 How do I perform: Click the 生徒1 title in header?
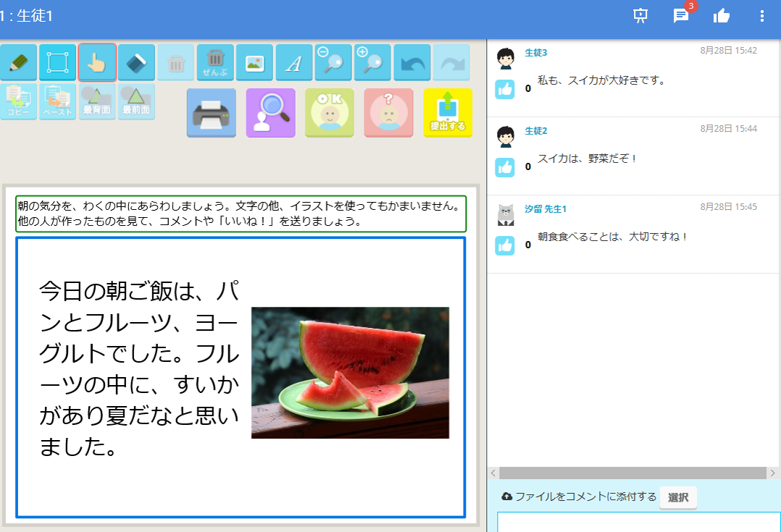pos(34,16)
